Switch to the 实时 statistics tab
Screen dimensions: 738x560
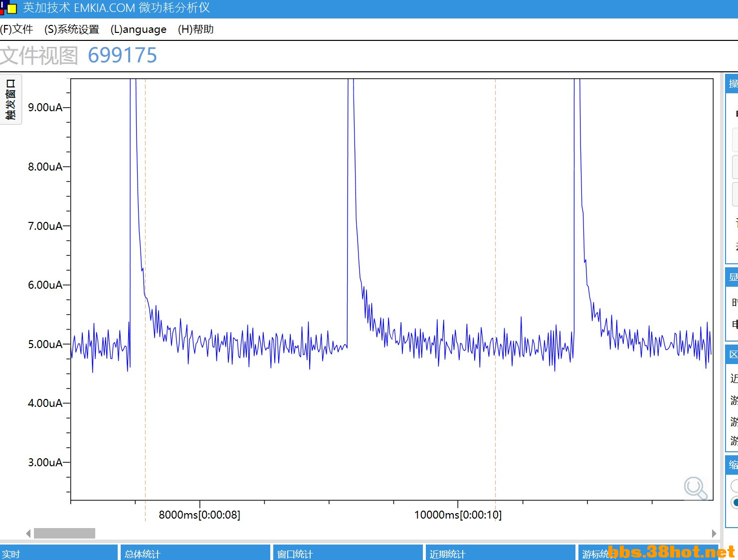(x=59, y=553)
